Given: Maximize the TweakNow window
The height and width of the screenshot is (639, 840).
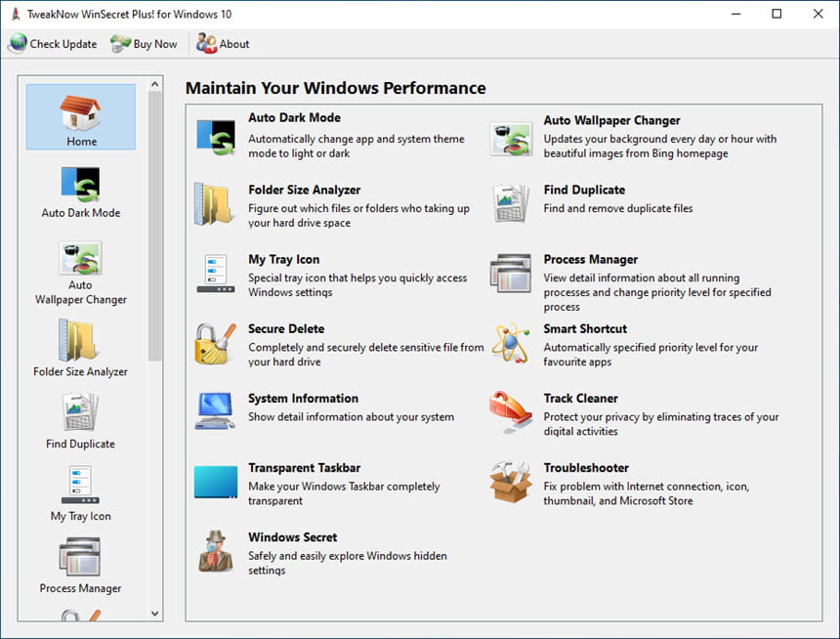Looking at the screenshot, I should (x=777, y=14).
